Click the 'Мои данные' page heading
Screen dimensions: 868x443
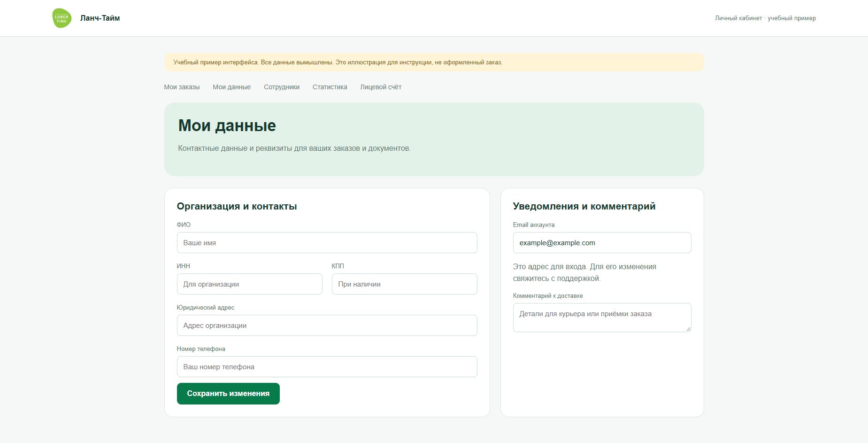coord(227,125)
